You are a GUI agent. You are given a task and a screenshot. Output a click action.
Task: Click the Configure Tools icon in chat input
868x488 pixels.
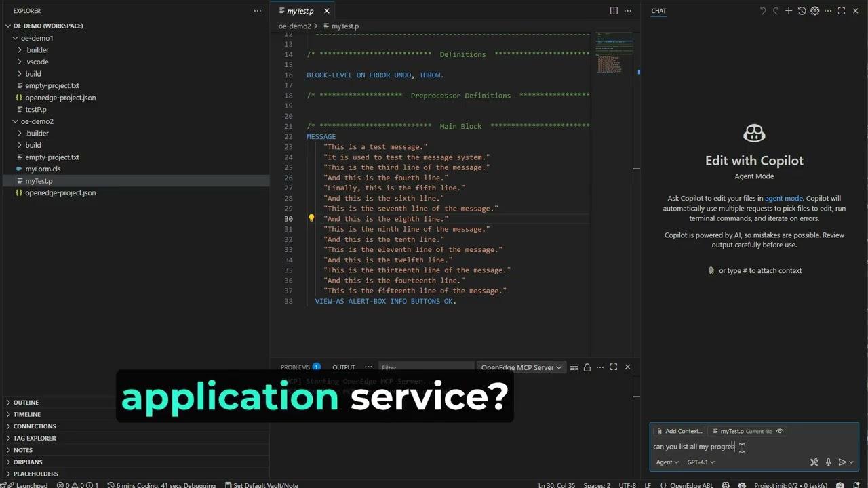[814, 462]
